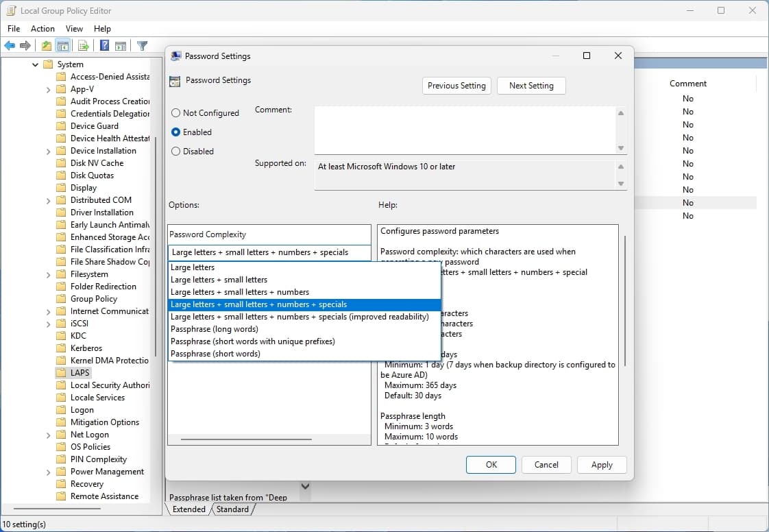Click the Up one level folder icon
769x532 pixels.
[x=46, y=46]
